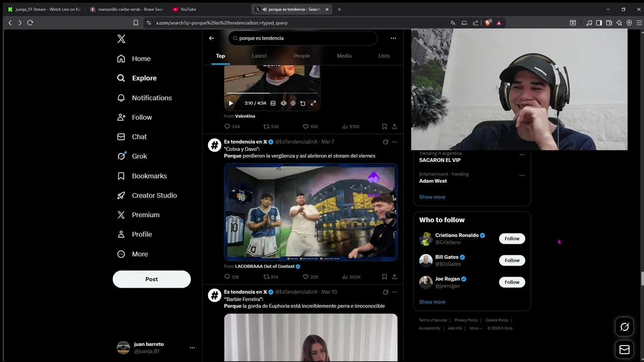Switch to the People tab
The image size is (644, 362).
[302, 56]
